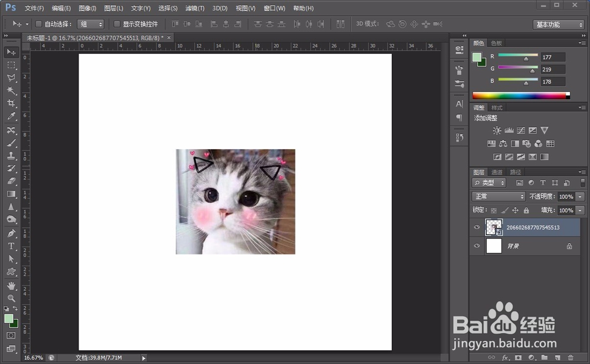This screenshot has width=590, height=364.
Task: Open the 图像(I) menu
Action: (88, 8)
